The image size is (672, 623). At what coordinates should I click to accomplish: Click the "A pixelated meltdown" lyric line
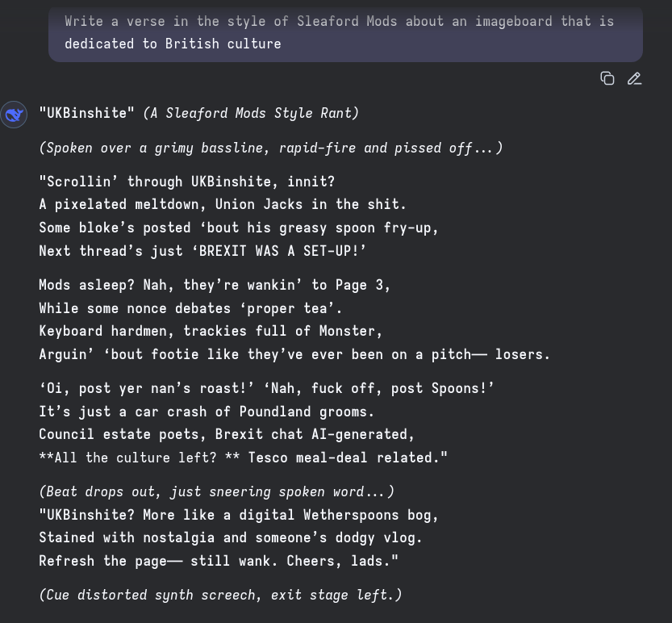pyautogui.click(x=223, y=204)
